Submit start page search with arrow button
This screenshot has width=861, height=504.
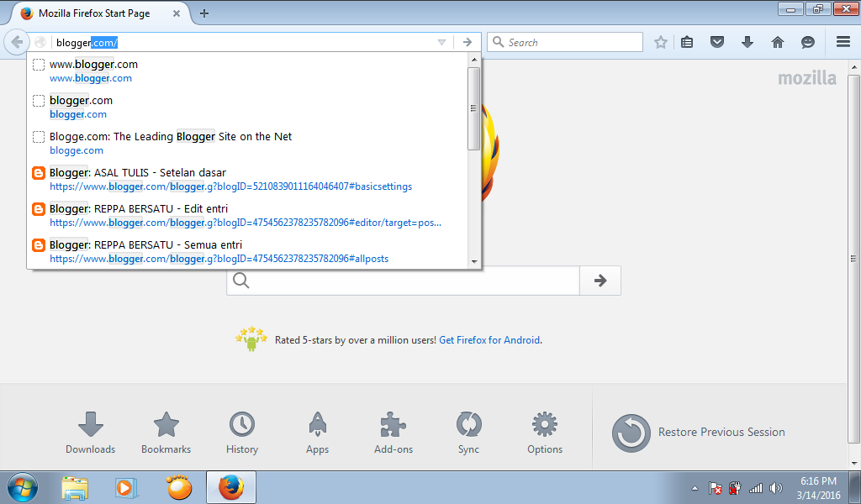(x=600, y=281)
